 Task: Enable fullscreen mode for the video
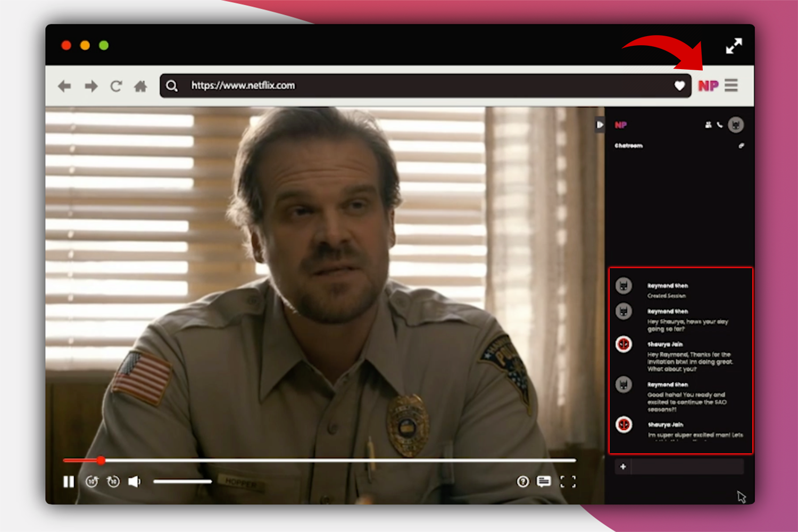point(569,482)
